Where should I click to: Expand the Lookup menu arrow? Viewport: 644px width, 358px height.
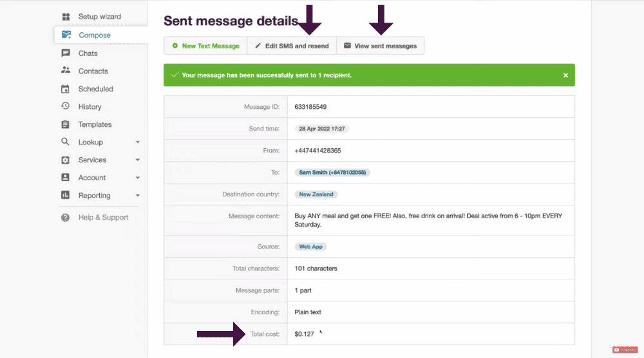point(138,142)
